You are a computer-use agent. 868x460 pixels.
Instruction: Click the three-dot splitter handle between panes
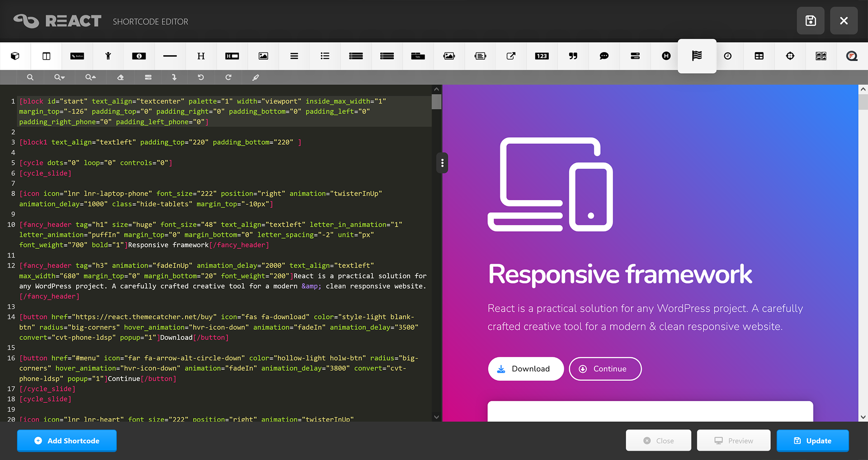point(442,163)
